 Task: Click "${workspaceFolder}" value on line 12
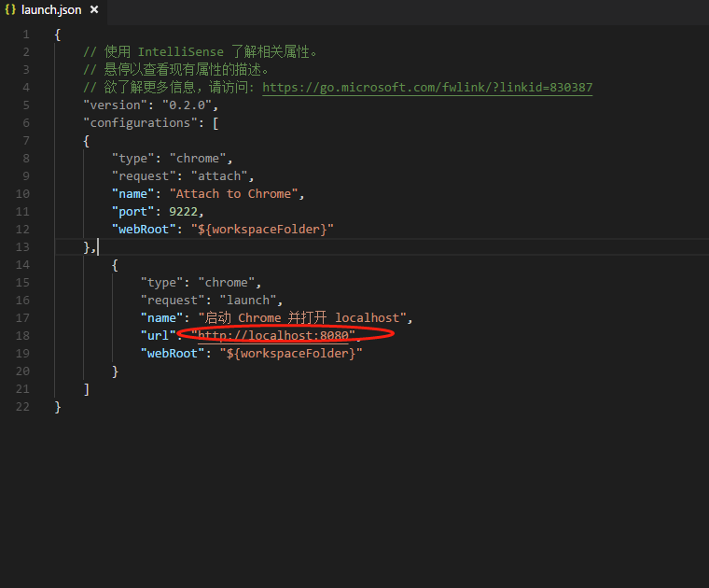pos(262,230)
